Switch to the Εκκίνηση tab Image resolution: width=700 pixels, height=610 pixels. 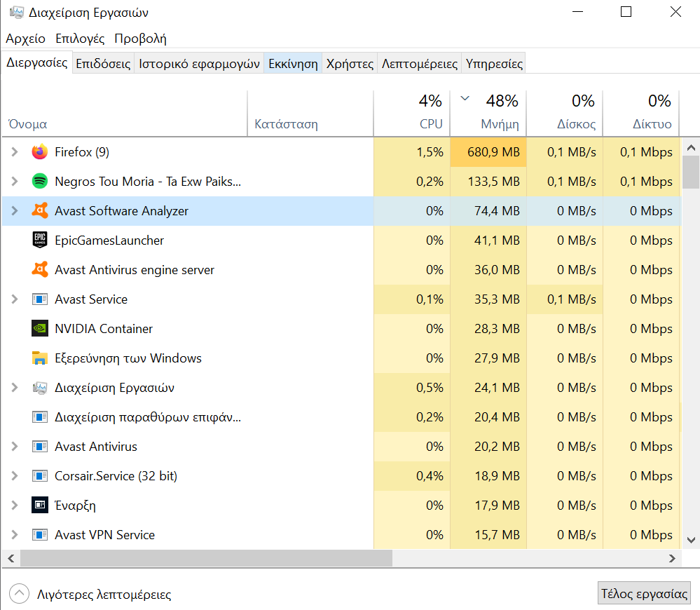click(x=293, y=63)
